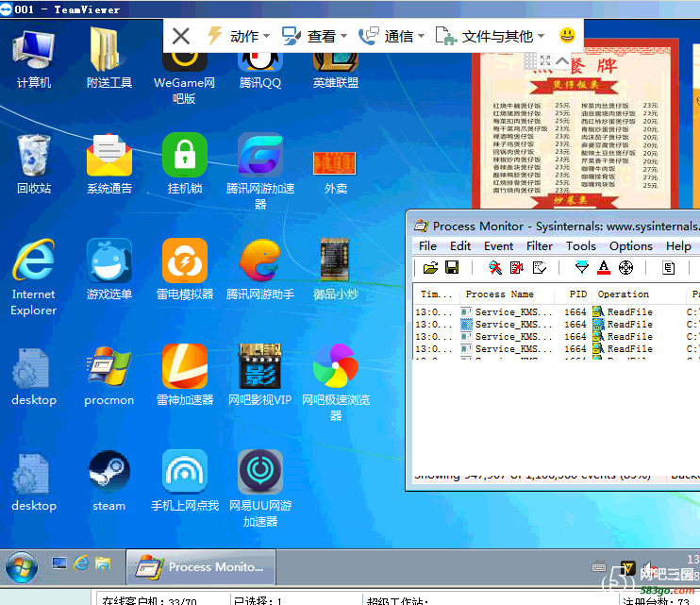Open the 游戏选单 whale icon
This screenshot has height=605, width=700.
tap(108, 269)
